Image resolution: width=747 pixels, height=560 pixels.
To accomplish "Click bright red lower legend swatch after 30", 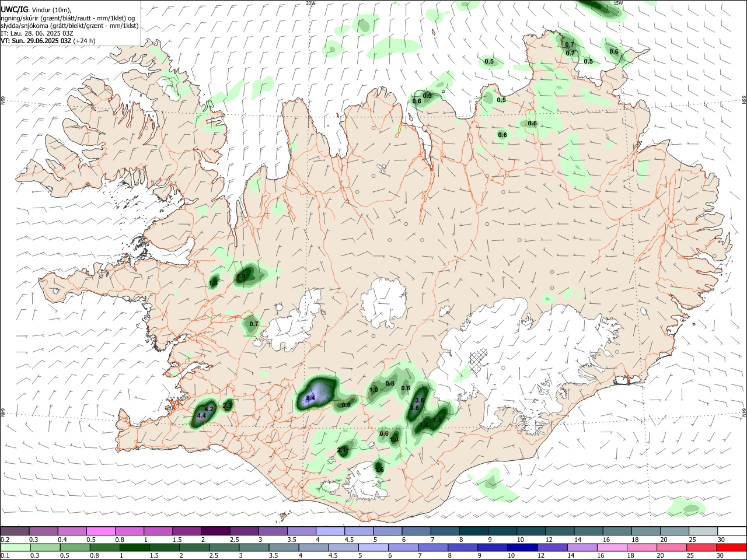I will (731, 547).
